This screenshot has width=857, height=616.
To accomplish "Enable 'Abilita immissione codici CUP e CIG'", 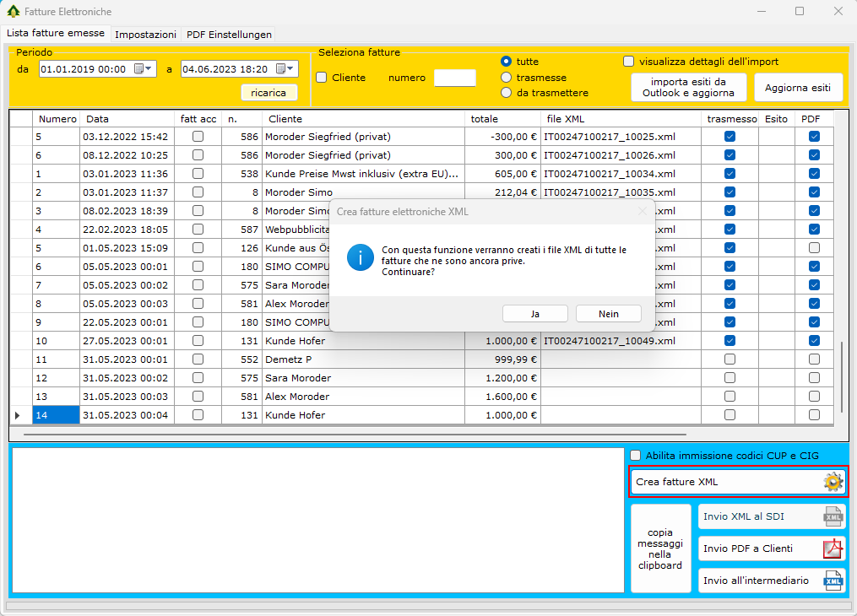I will (x=636, y=456).
